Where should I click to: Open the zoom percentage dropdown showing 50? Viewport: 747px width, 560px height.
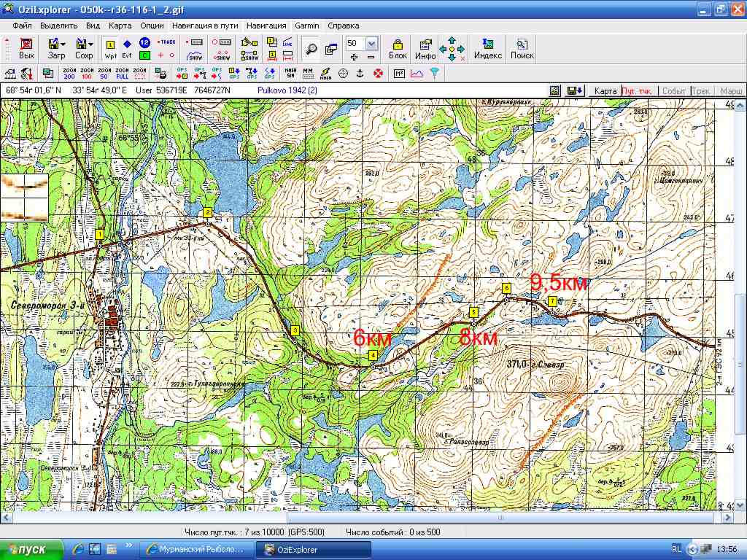371,43
